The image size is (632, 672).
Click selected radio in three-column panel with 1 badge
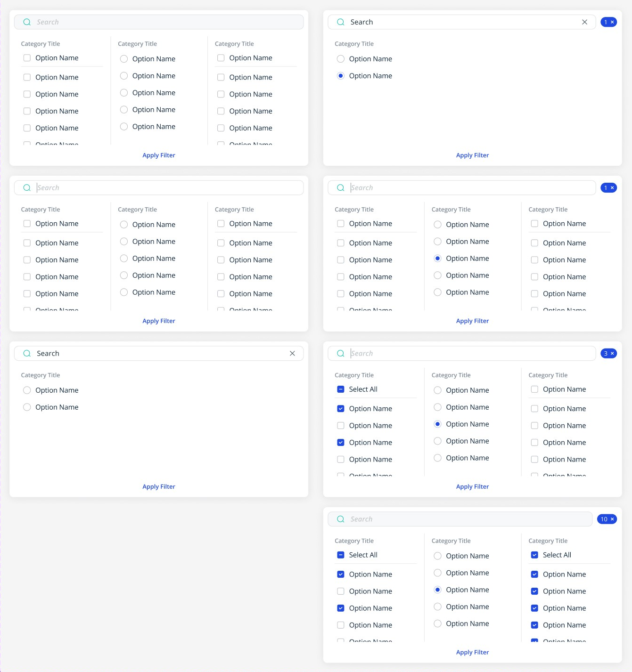[437, 259]
